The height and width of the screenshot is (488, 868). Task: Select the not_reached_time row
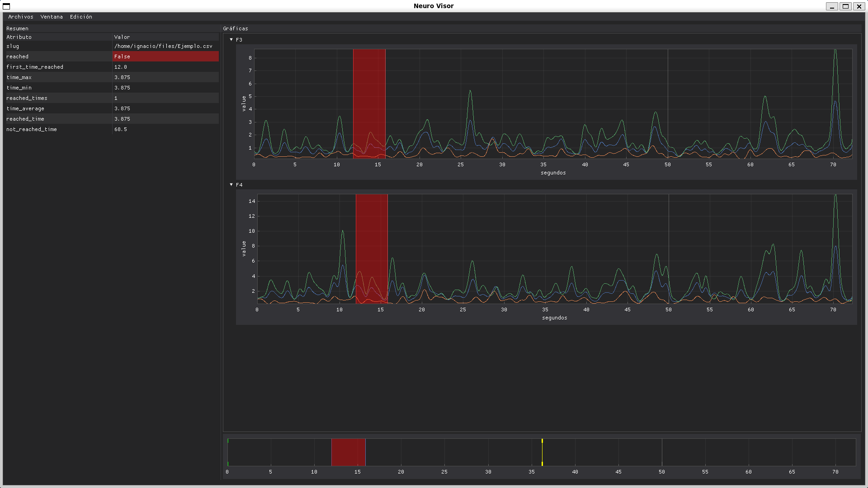(x=32, y=129)
